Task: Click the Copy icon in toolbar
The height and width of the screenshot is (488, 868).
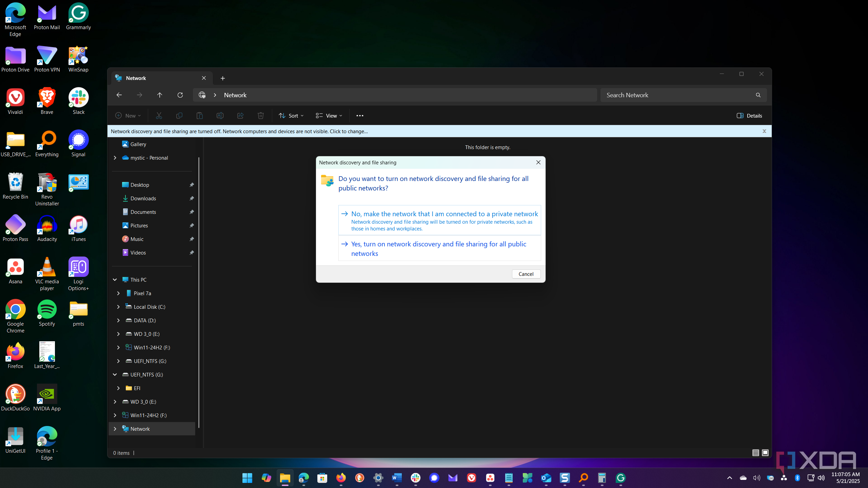Action: point(179,116)
